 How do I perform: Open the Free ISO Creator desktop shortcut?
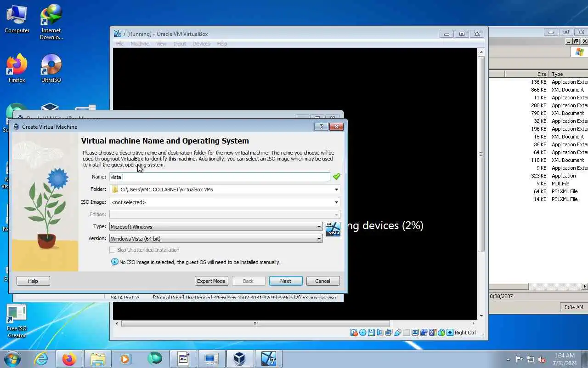pos(17,321)
